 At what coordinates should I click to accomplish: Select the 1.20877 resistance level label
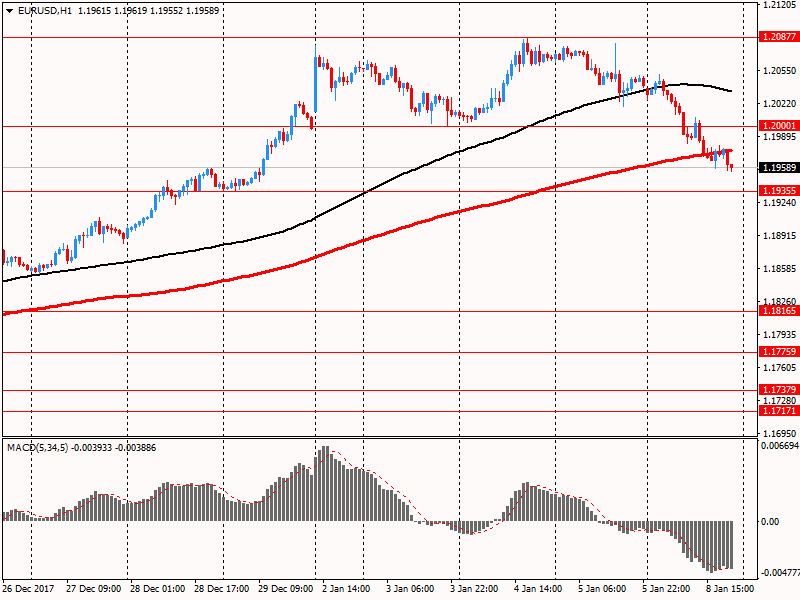coord(779,37)
